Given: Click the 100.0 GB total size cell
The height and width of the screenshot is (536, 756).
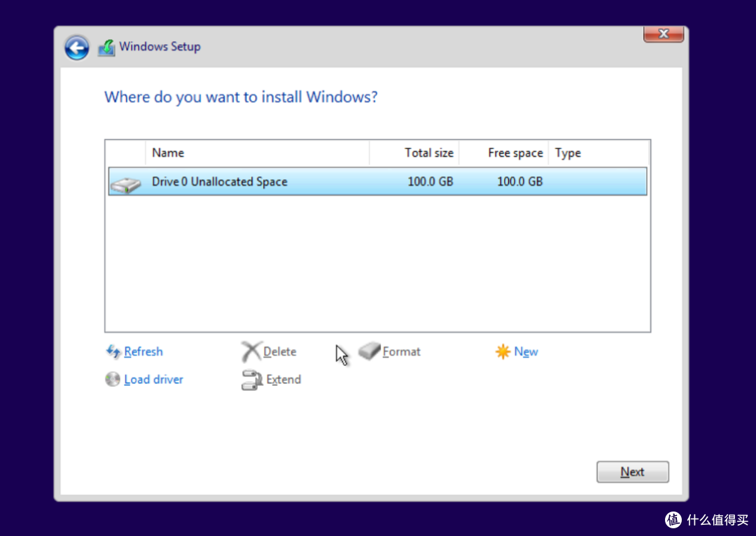Looking at the screenshot, I should tap(430, 182).
